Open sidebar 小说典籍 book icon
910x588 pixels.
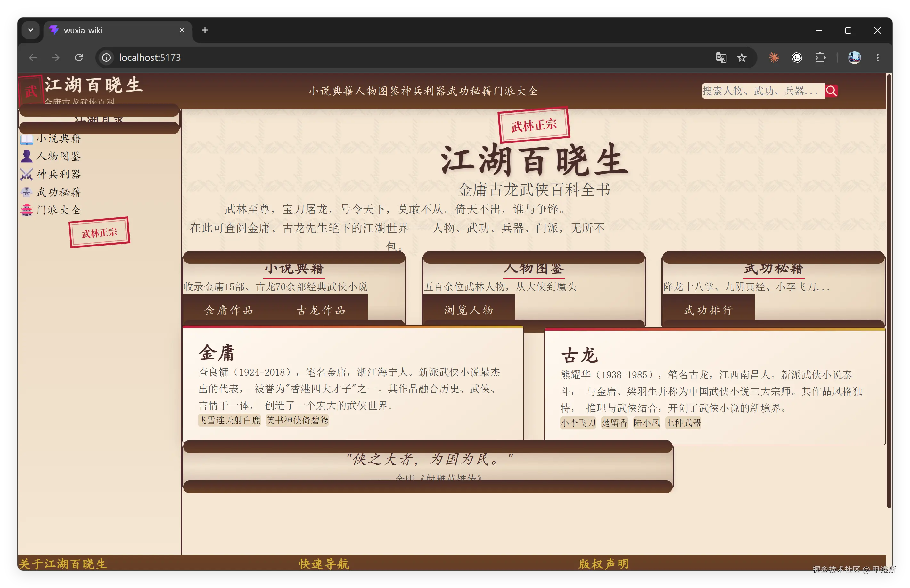(27, 139)
